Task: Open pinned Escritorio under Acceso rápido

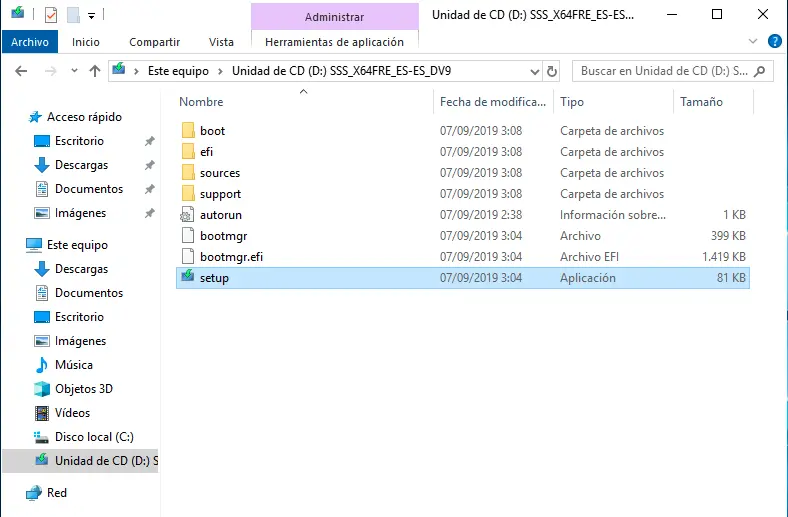Action: (79, 141)
